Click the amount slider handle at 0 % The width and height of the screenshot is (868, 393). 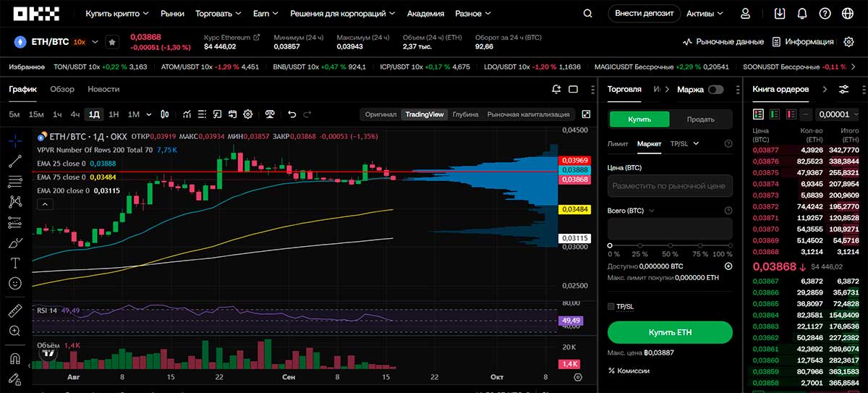tap(610, 245)
